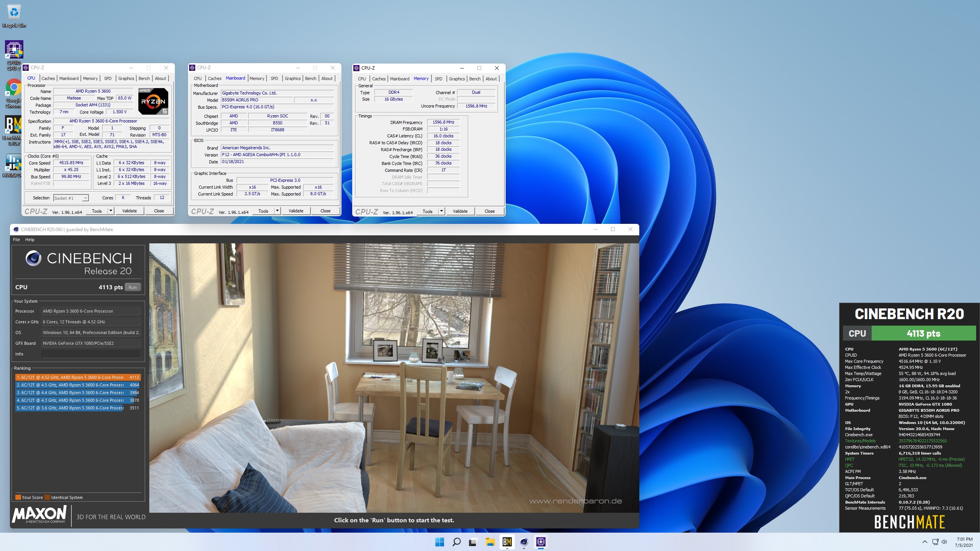This screenshot has width=980, height=551.
Task: Select ranking row 3 scoring 3984
Action: [78, 393]
